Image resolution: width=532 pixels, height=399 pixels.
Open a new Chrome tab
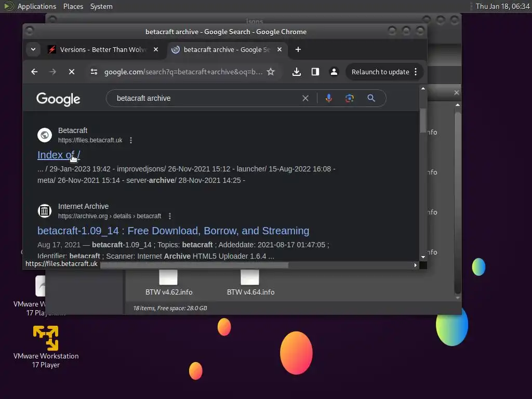298,49
